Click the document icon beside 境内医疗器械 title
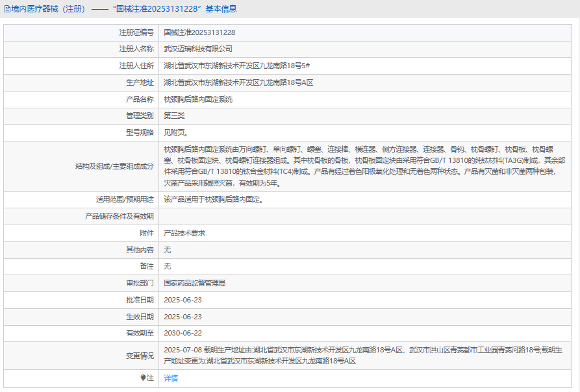580x392 pixels. point(7,9)
